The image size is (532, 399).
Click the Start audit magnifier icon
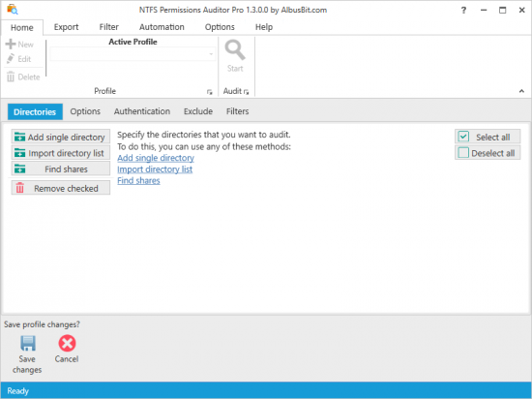point(235,50)
